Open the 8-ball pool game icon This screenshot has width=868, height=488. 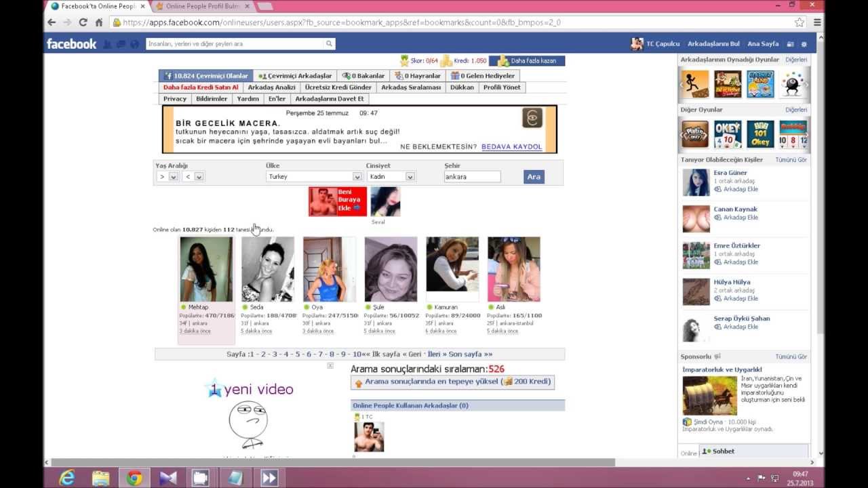tap(792, 84)
